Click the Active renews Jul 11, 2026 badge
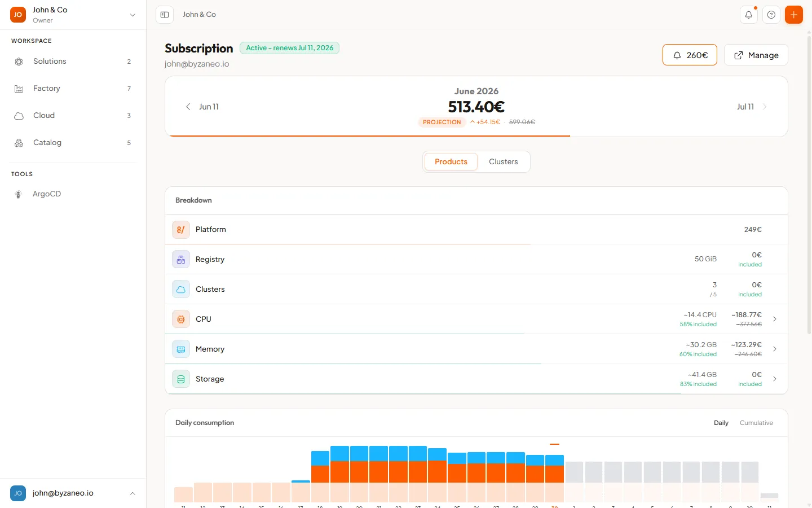This screenshot has height=508, width=812. [x=289, y=48]
